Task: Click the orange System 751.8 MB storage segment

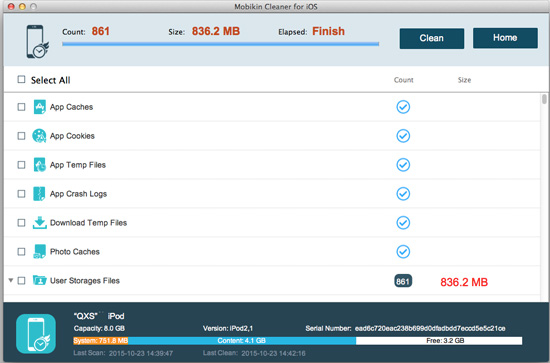Action: coord(101,341)
